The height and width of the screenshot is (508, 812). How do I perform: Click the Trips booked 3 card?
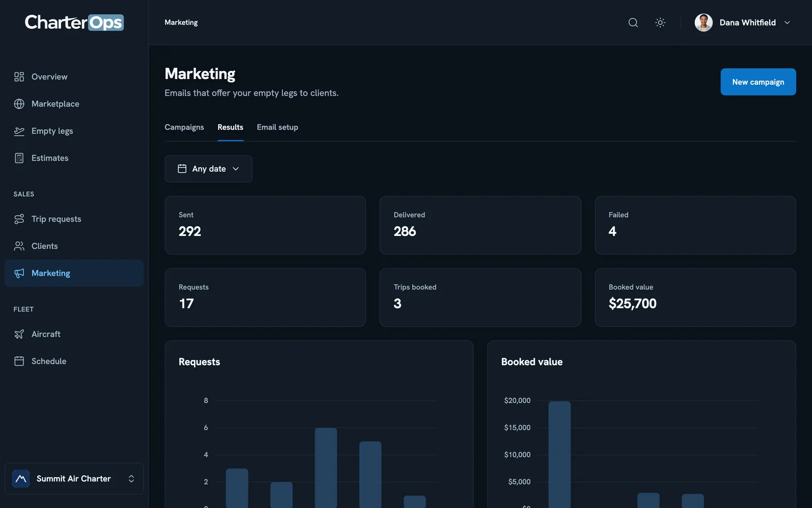click(x=480, y=297)
